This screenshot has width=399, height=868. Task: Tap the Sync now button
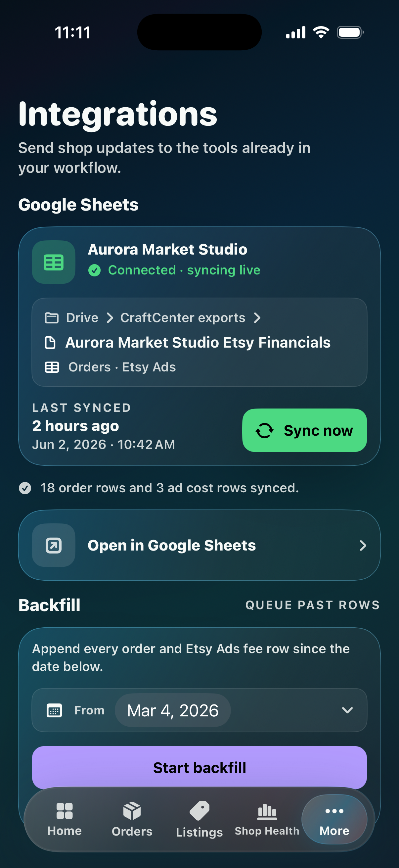305,430
